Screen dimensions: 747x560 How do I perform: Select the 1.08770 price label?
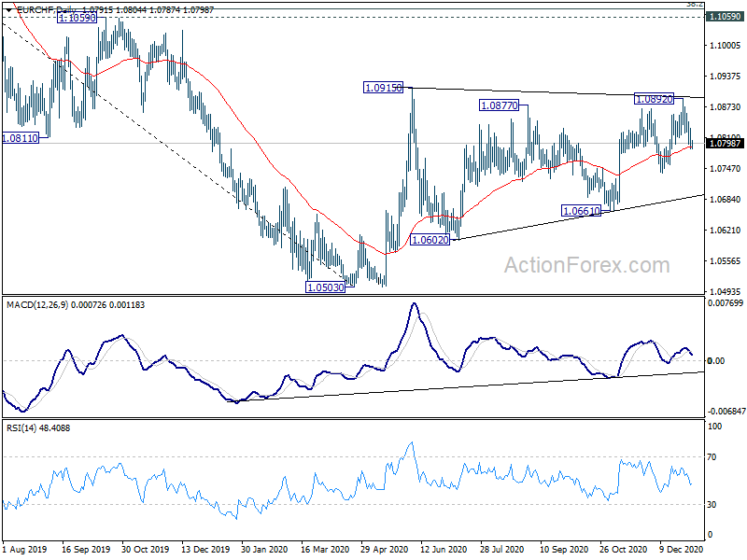499,105
